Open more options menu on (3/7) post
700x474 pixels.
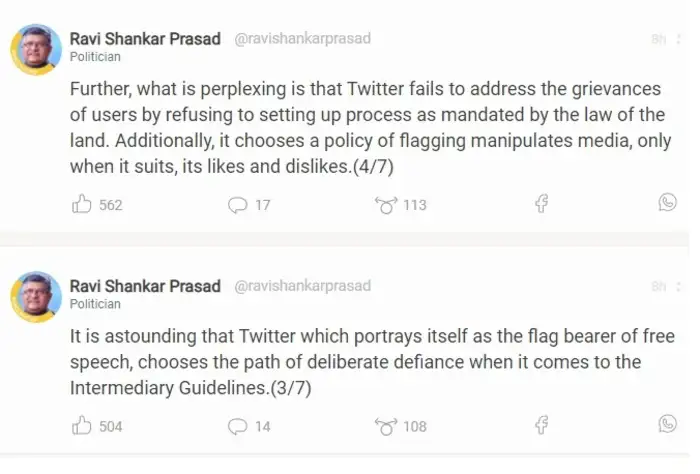point(676,286)
